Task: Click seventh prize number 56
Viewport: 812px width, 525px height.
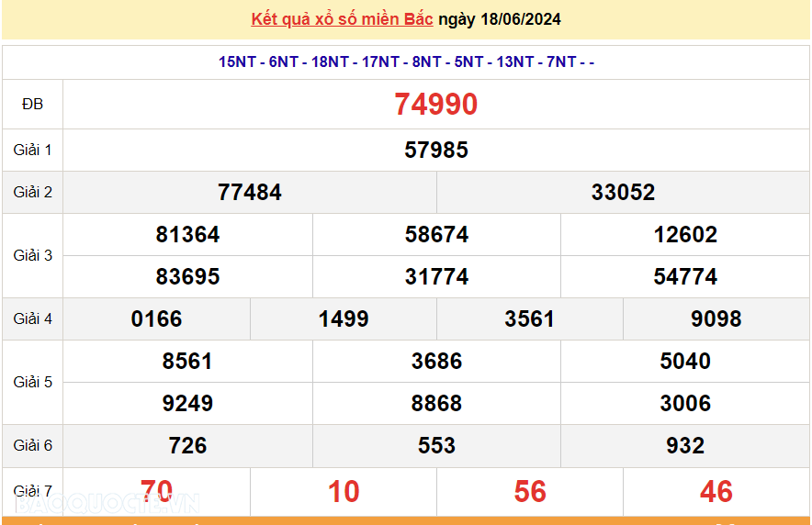Action: [530, 491]
